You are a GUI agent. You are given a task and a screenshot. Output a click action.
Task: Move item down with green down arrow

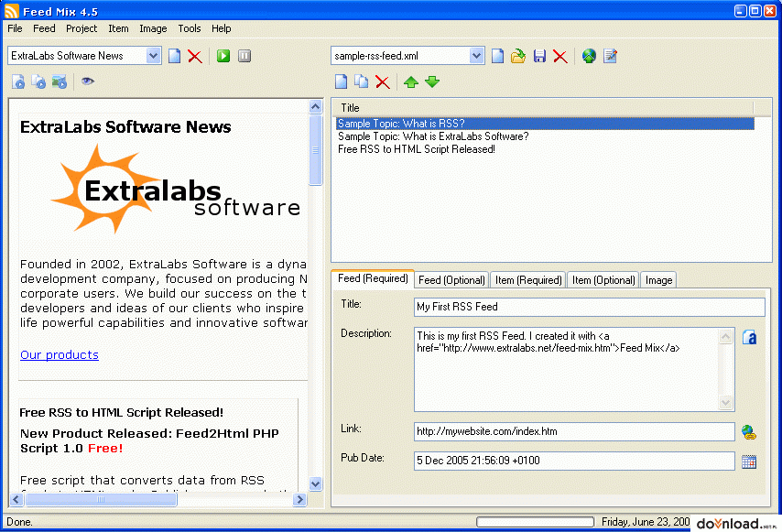click(x=432, y=81)
